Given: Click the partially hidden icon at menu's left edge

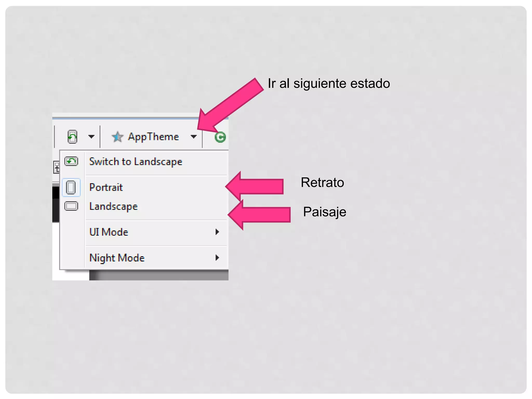Looking at the screenshot, I should click(56, 167).
